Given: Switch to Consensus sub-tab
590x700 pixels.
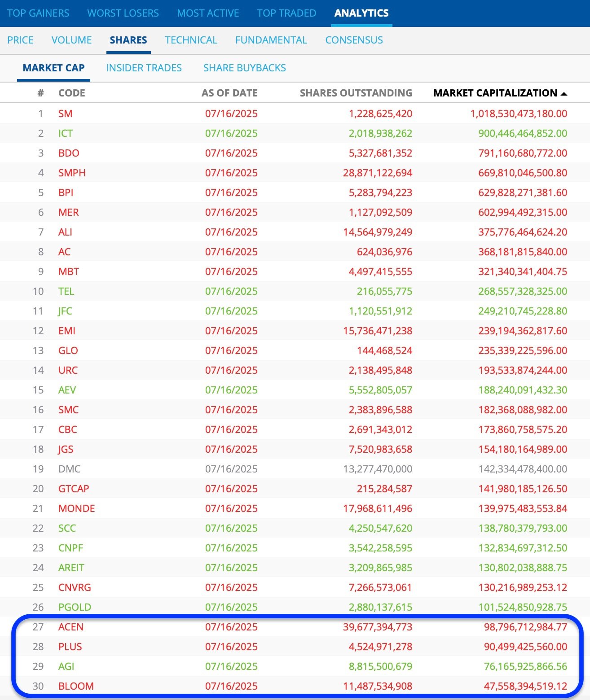Looking at the screenshot, I should click(354, 40).
